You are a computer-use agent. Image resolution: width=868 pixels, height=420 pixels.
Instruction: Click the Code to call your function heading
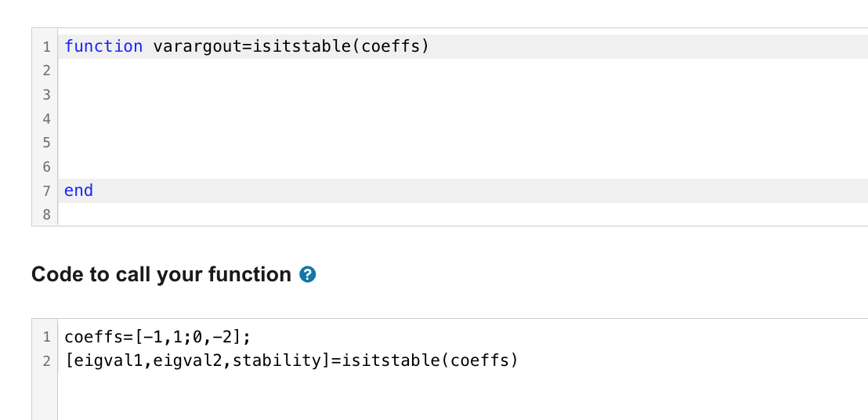161,274
